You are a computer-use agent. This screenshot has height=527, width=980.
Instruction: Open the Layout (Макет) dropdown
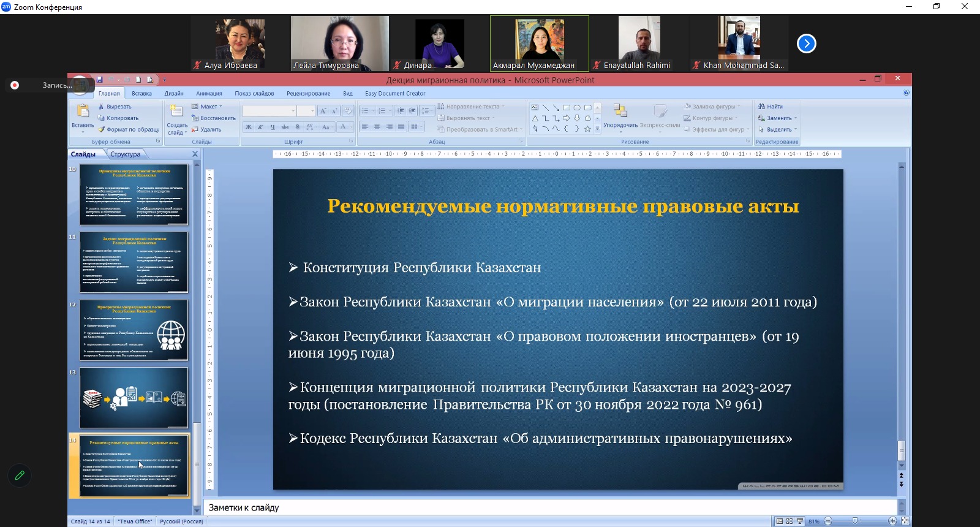click(x=207, y=107)
